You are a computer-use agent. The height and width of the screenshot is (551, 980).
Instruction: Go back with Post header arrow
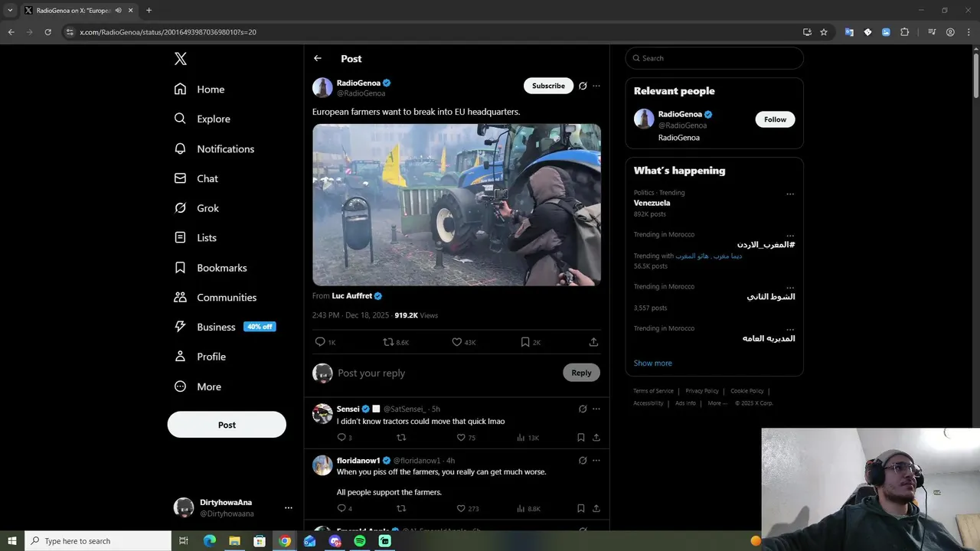point(318,58)
